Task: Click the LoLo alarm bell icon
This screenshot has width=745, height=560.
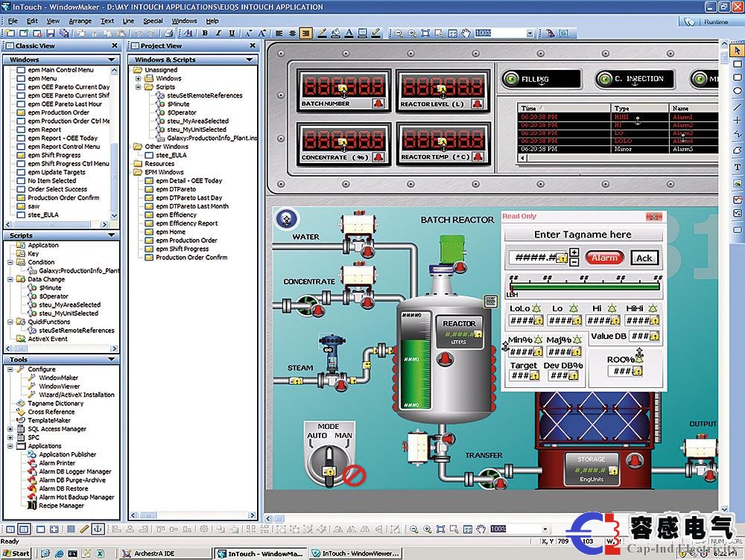Action: (536, 308)
